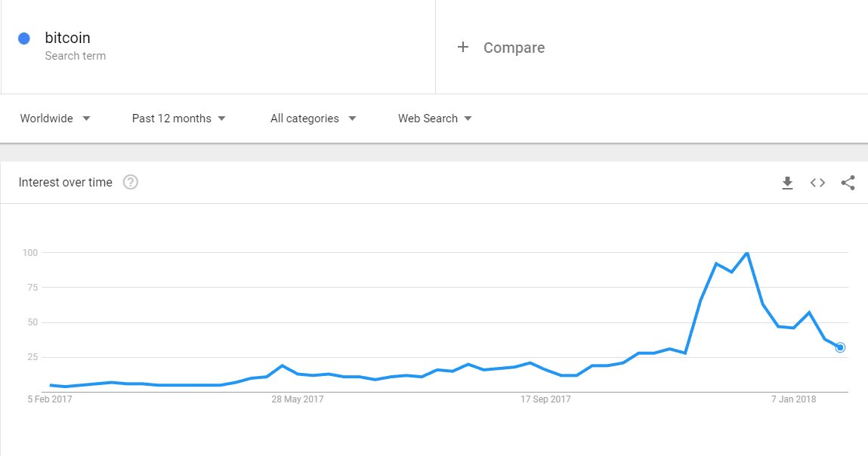Click the blue bitcoin color dot

click(x=24, y=39)
